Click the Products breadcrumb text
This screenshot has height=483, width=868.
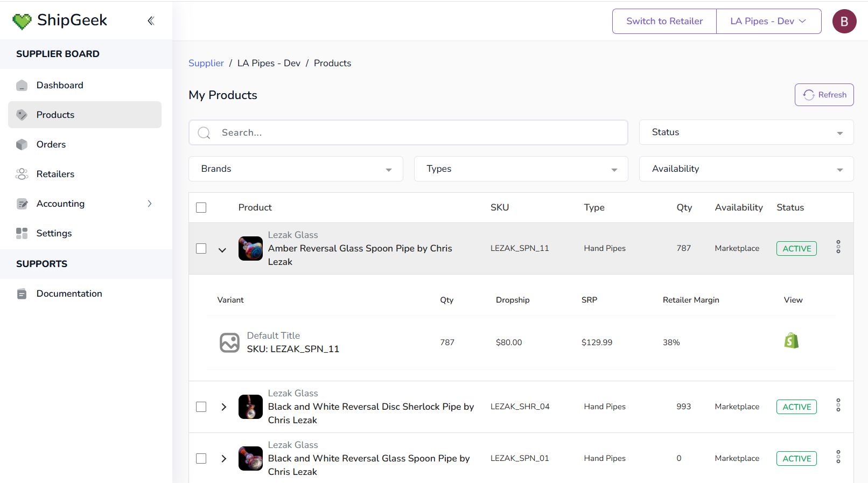coord(332,63)
